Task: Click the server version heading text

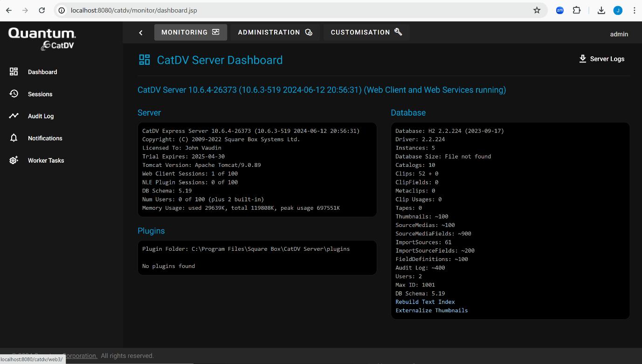Action: (322, 90)
